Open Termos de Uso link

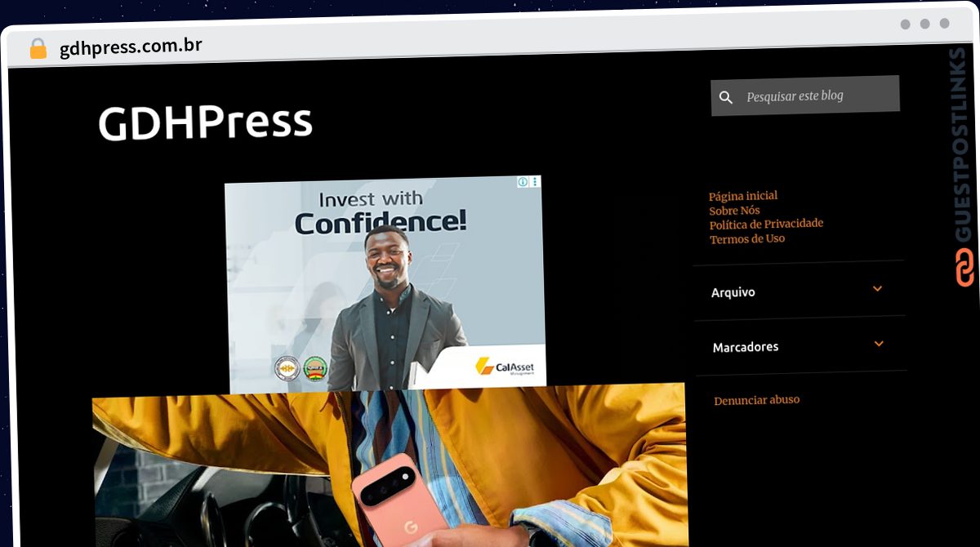pyautogui.click(x=747, y=239)
